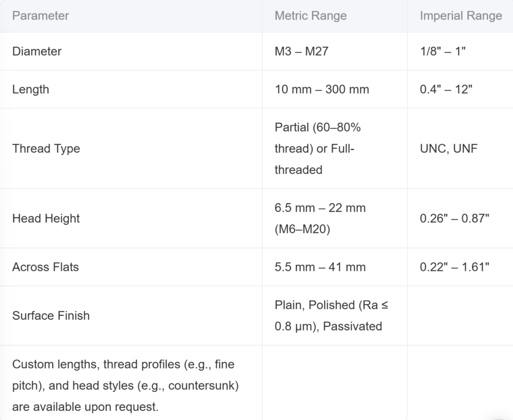
Task: Click the Imperial Range column header
Action: pyautogui.click(x=461, y=16)
